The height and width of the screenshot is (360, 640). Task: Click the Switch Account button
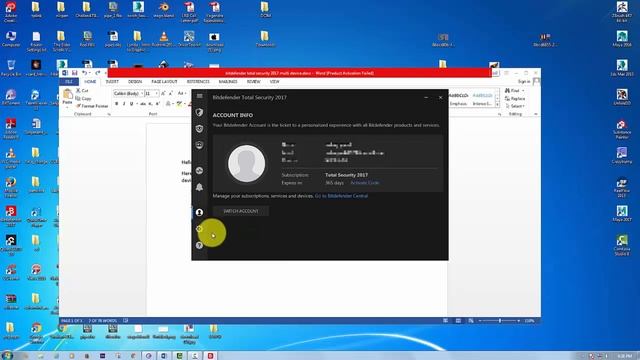[241, 211]
